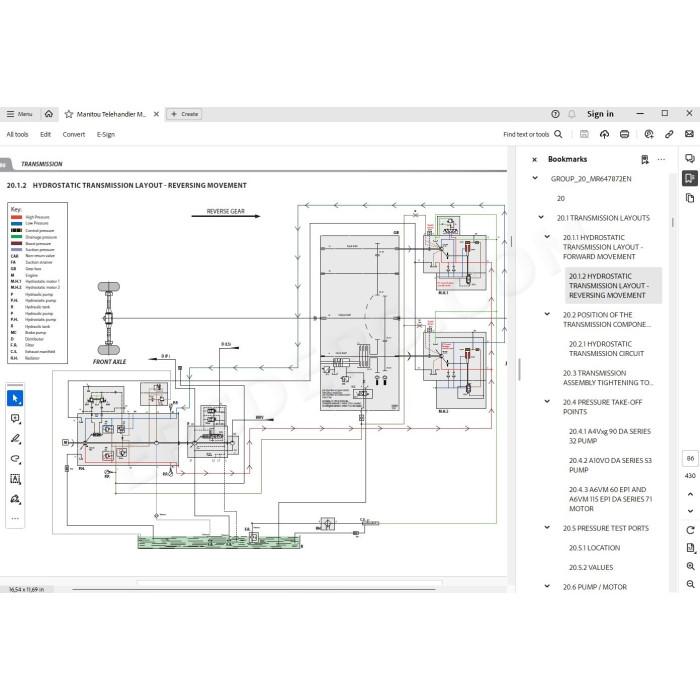The height and width of the screenshot is (700, 700).
Task: Open the page thumbnails icon in right rail
Action: point(690,198)
